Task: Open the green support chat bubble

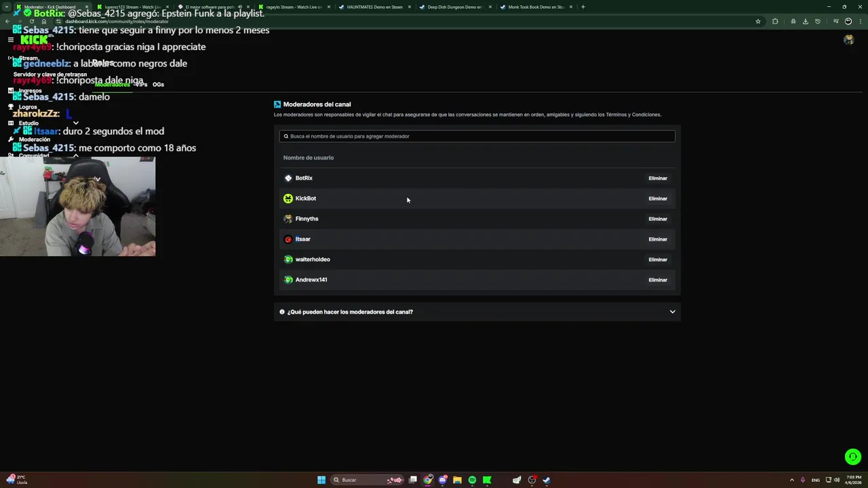Action: (853, 457)
